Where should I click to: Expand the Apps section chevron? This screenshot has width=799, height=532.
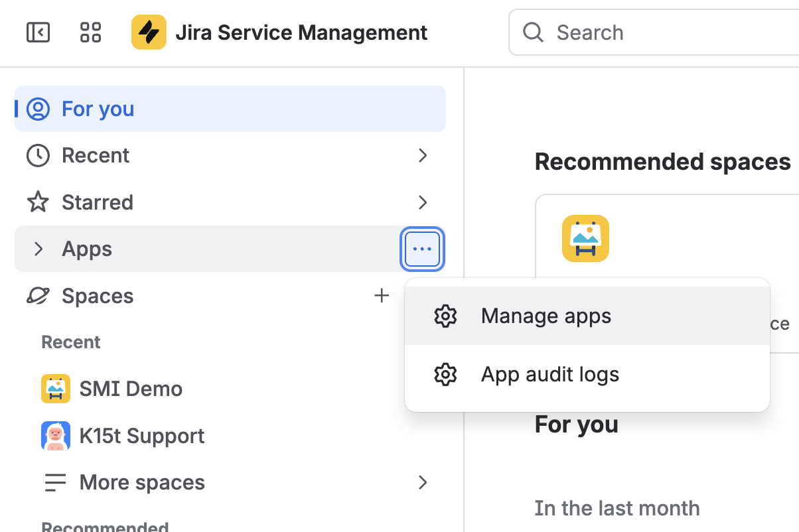[x=38, y=249]
